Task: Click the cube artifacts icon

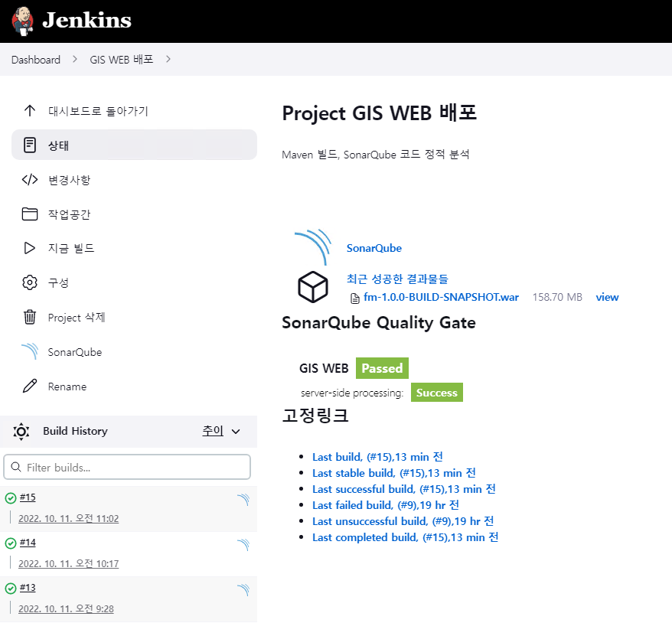Action: pyautogui.click(x=313, y=287)
